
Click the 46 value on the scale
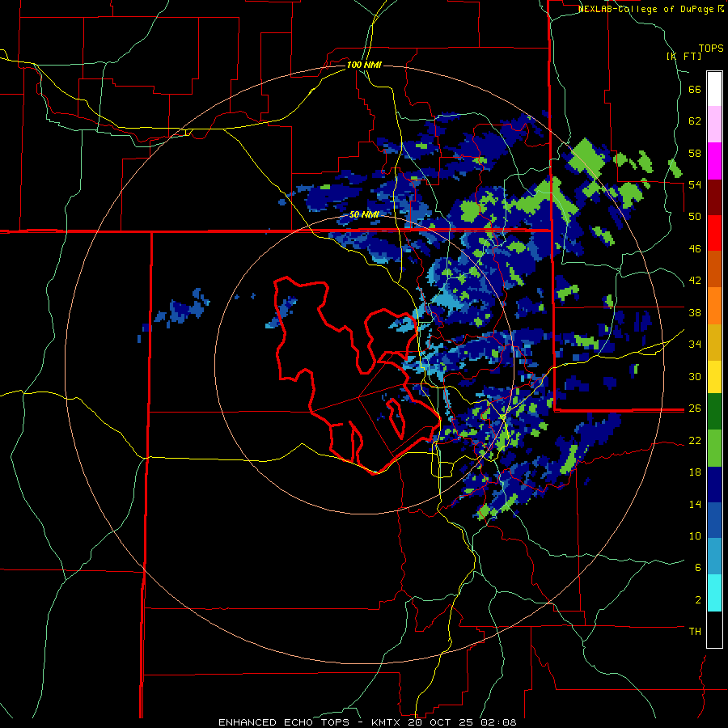click(x=695, y=249)
